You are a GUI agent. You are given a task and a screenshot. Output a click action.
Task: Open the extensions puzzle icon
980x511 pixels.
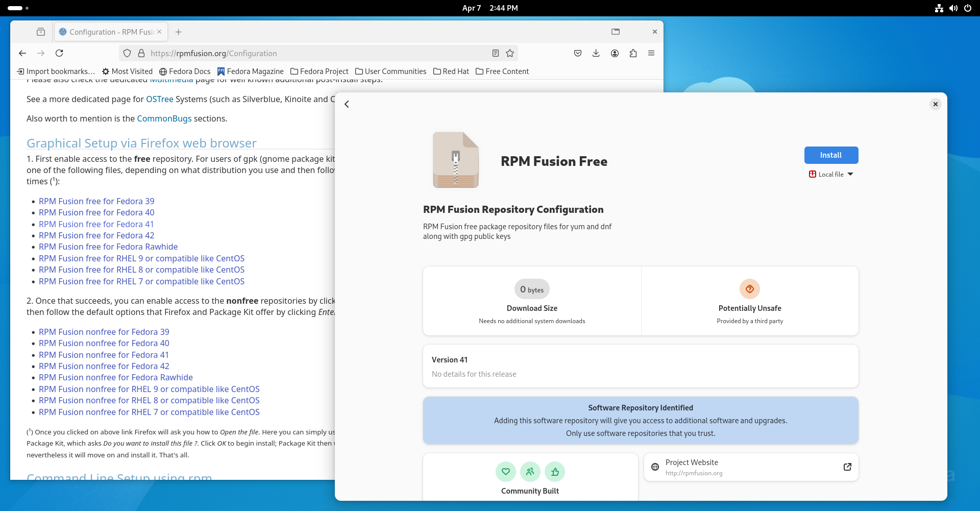[x=633, y=53]
